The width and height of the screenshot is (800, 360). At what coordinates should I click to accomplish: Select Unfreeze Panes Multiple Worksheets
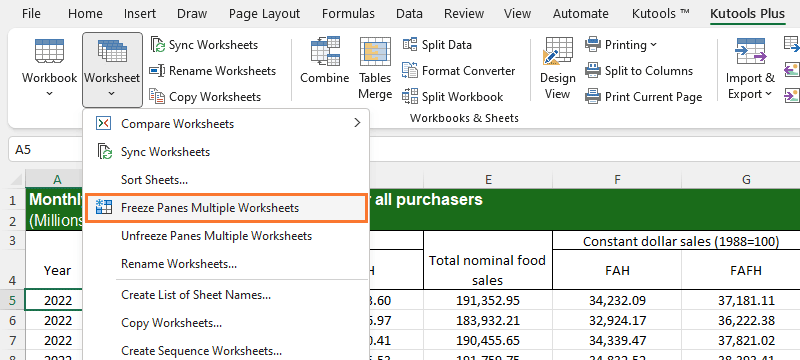pos(226,236)
